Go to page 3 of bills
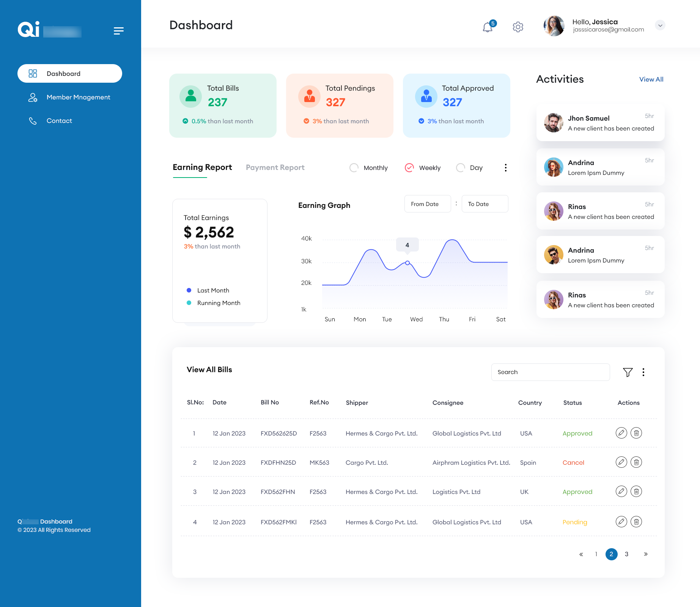The width and height of the screenshot is (700, 607). pos(626,554)
